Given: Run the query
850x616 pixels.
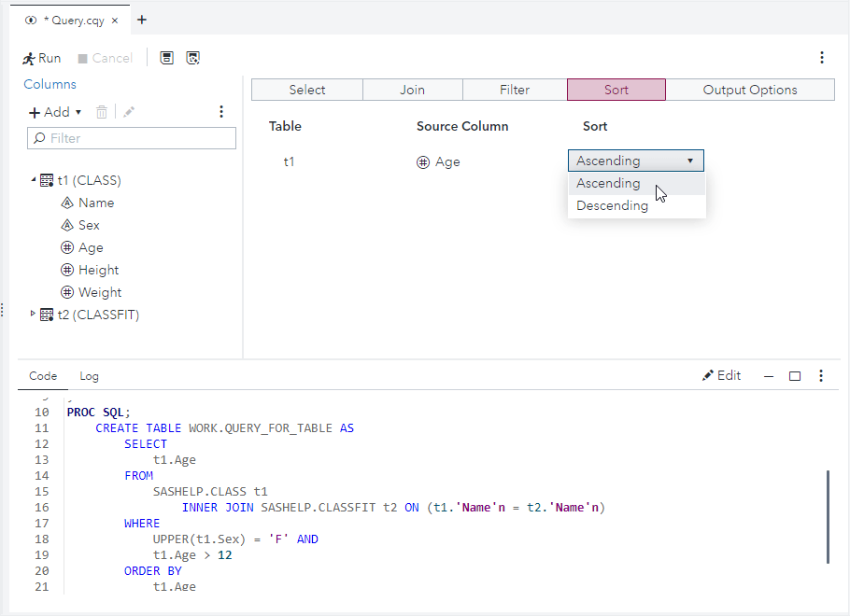Looking at the screenshot, I should [x=42, y=58].
